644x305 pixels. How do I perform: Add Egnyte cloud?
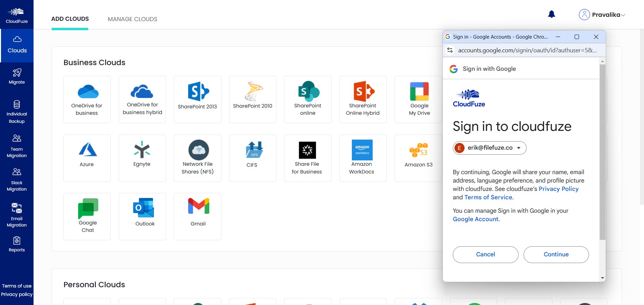tap(142, 158)
